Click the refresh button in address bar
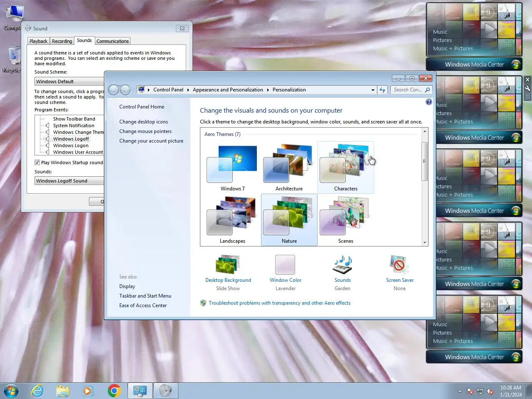The height and width of the screenshot is (399, 532). [382, 90]
